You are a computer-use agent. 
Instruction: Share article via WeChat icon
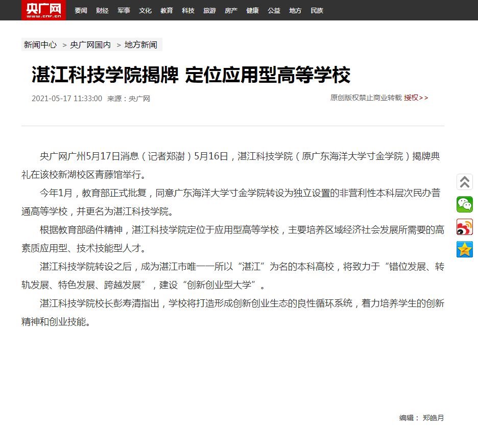[x=465, y=204]
